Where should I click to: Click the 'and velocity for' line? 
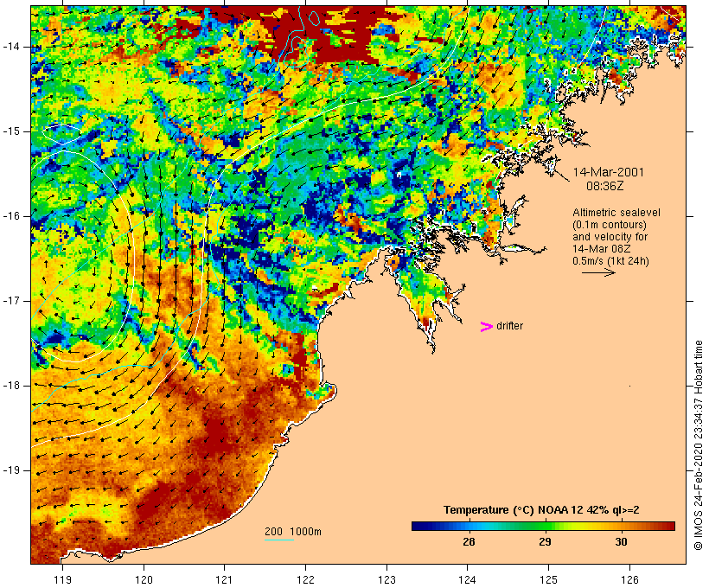click(610, 237)
